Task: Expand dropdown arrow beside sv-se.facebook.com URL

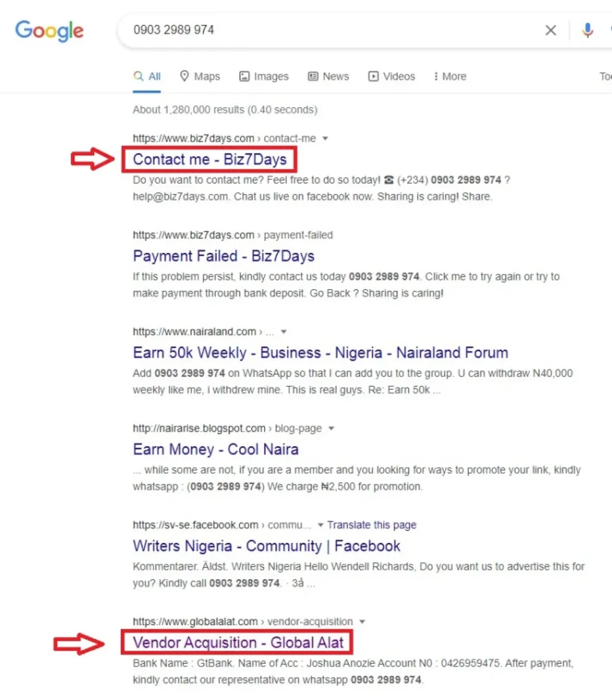Action: point(321,525)
